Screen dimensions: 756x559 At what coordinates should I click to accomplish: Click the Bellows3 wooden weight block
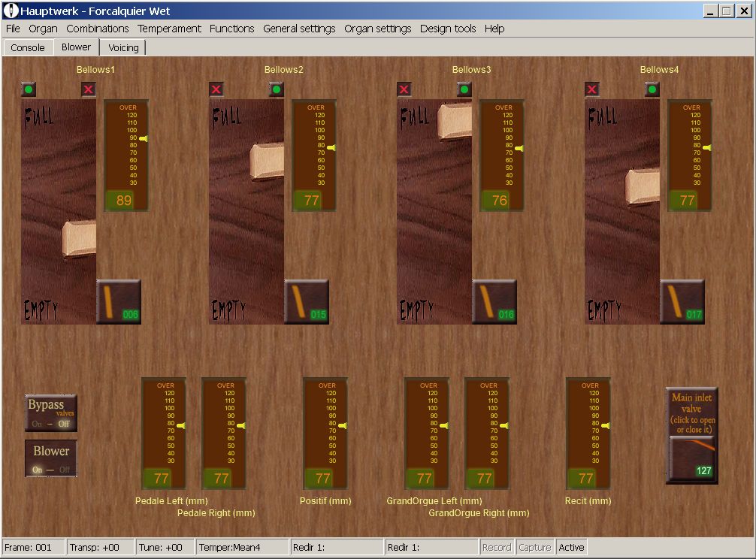(x=454, y=120)
